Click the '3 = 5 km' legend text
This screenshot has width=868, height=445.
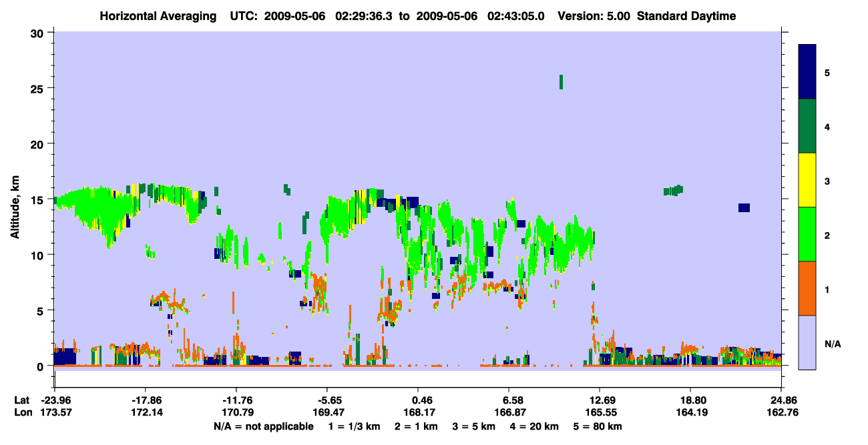pyautogui.click(x=474, y=426)
